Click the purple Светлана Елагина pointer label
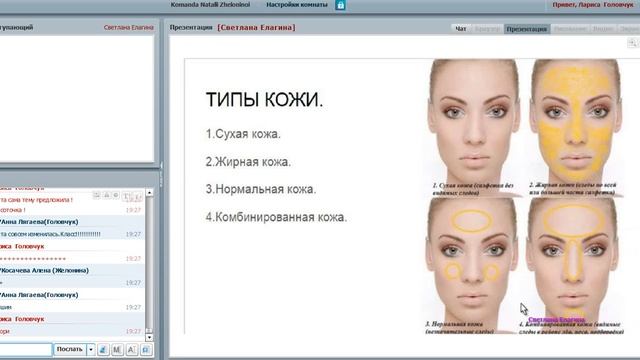Image resolution: width=640 pixels, height=360 pixels. pyautogui.click(x=556, y=320)
